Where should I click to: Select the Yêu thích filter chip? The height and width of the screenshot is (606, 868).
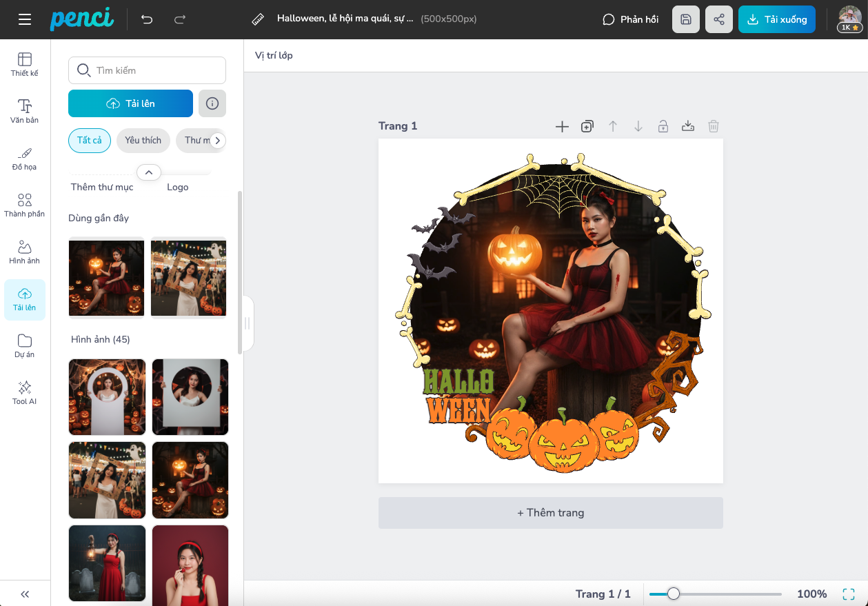pyautogui.click(x=143, y=140)
